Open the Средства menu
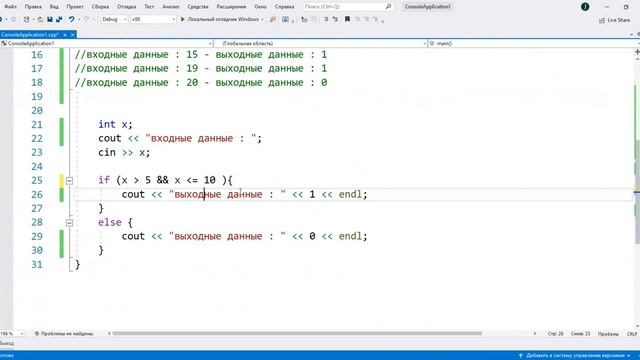The width and height of the screenshot is (640, 360). (198, 7)
